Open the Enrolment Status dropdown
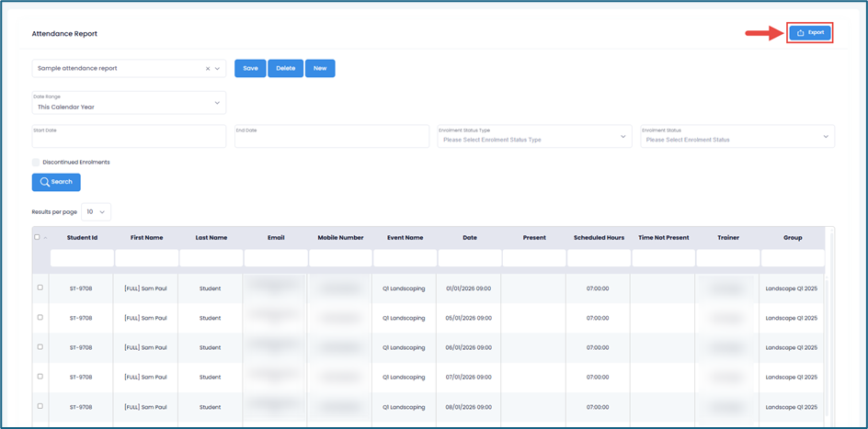Viewport: 868px width, 429px height. coord(737,137)
